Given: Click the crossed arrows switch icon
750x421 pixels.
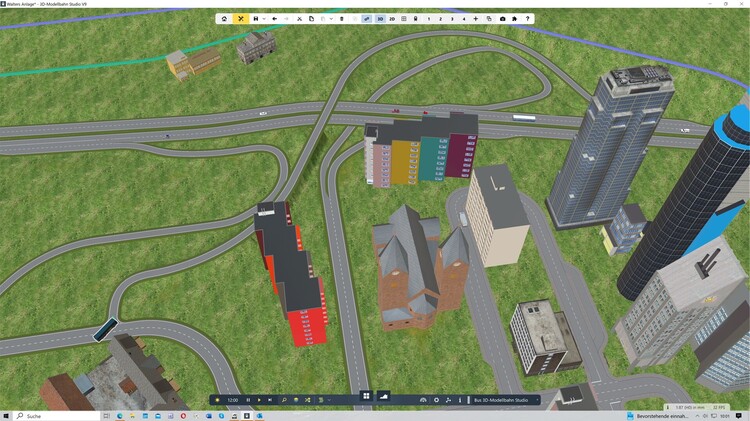Looking at the screenshot, I should (x=307, y=400).
